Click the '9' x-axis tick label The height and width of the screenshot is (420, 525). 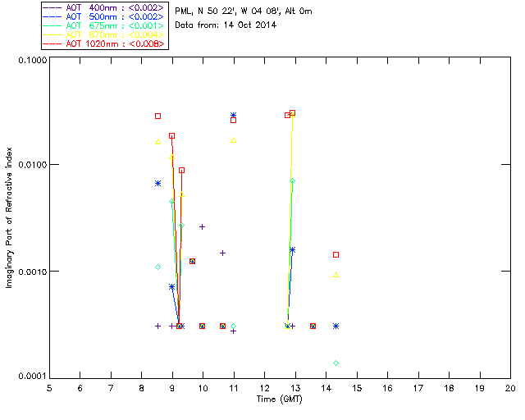172,388
